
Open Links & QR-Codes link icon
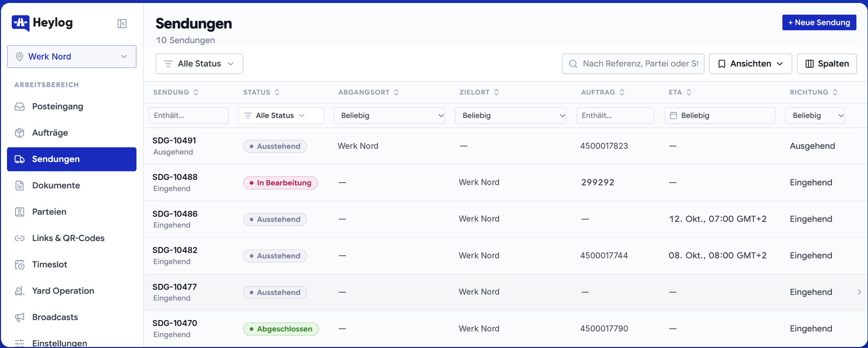[19, 238]
